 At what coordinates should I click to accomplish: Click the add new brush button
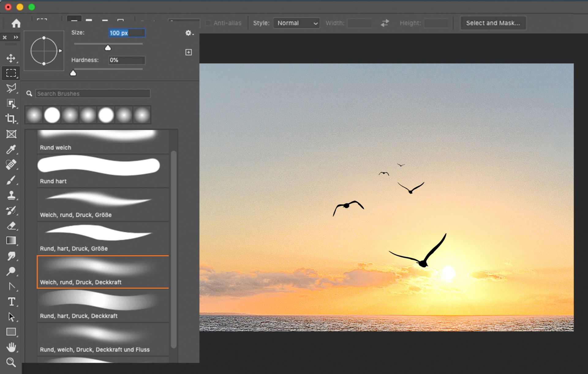pos(189,52)
